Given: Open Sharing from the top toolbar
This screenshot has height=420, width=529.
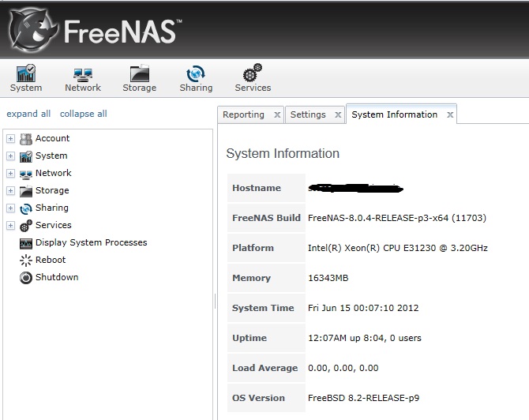Looking at the screenshot, I should (196, 78).
